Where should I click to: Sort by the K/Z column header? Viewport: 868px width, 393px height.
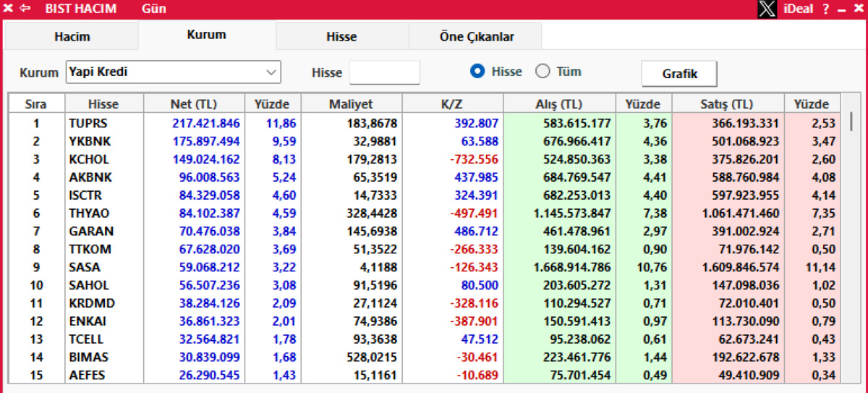click(x=453, y=104)
